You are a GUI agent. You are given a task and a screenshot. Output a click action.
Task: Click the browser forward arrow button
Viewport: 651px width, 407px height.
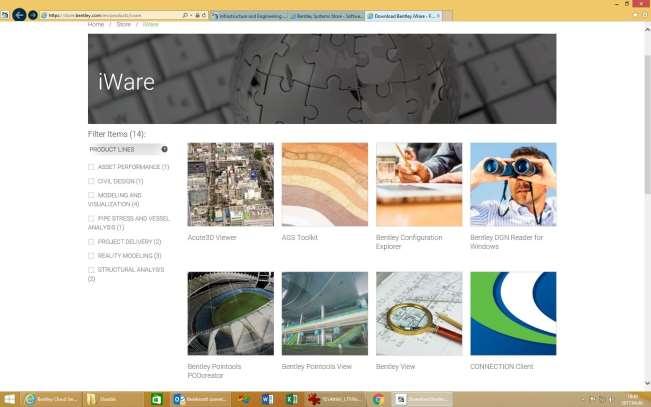(33, 15)
